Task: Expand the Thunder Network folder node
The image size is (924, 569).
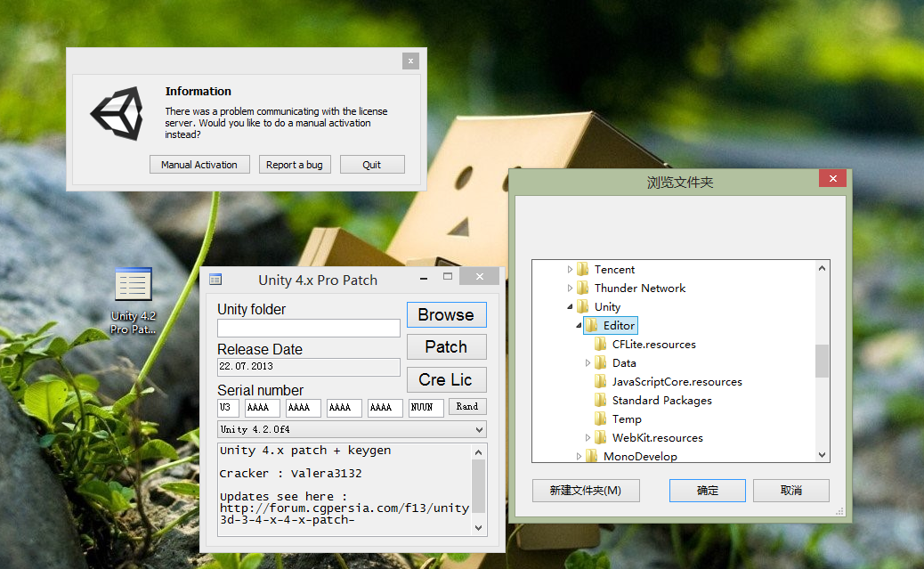Action: (569, 289)
